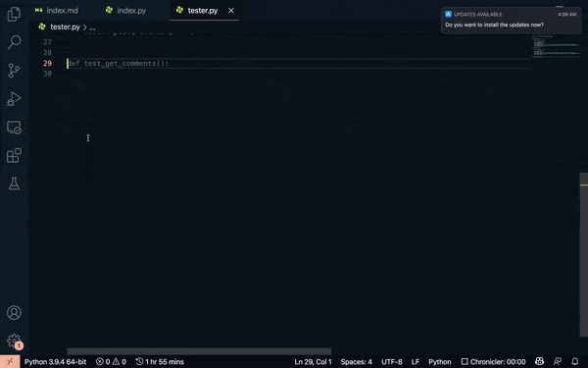Close the tester.py tab
This screenshot has width=588, height=368.
pos(231,11)
